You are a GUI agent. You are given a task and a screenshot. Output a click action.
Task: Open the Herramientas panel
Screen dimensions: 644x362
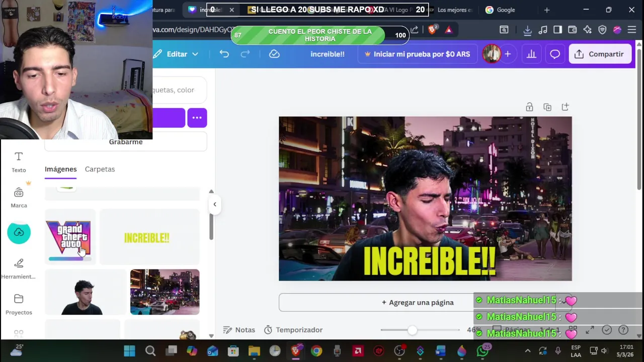(x=19, y=268)
